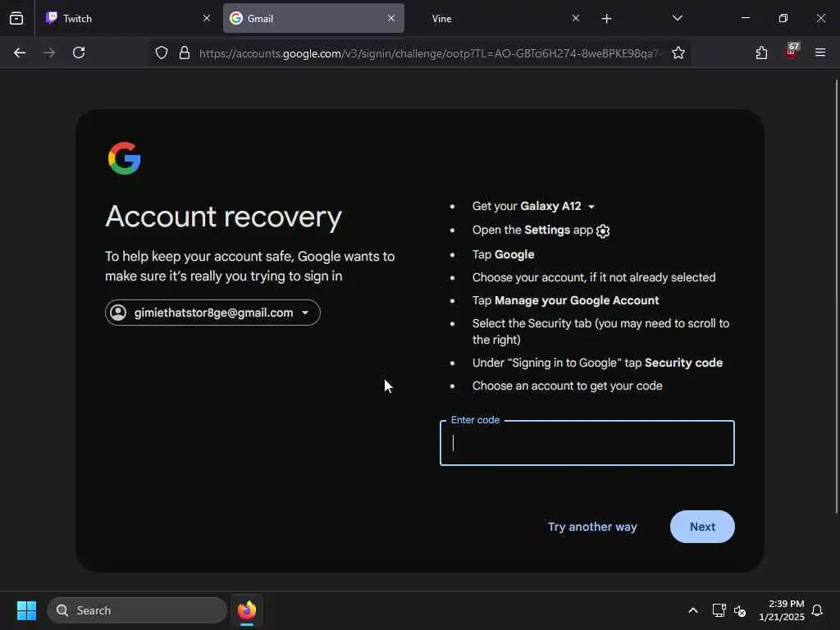Open the clock showing 2:39 PM

pyautogui.click(x=782, y=610)
